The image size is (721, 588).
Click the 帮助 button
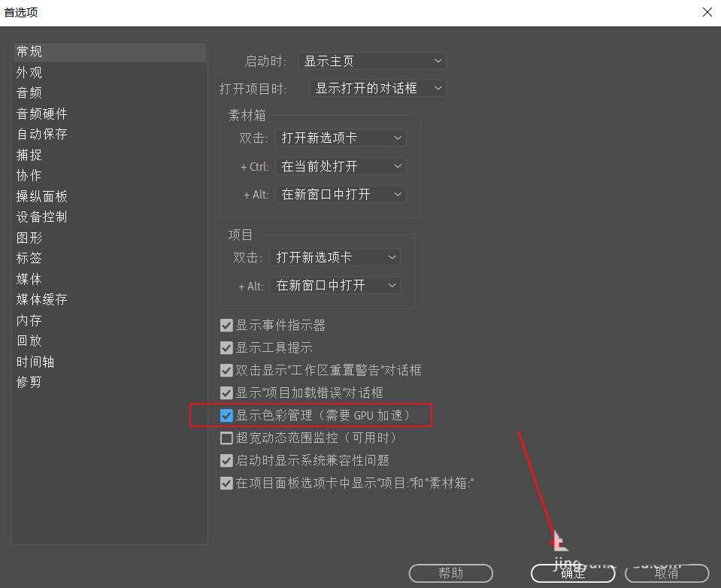tap(450, 572)
